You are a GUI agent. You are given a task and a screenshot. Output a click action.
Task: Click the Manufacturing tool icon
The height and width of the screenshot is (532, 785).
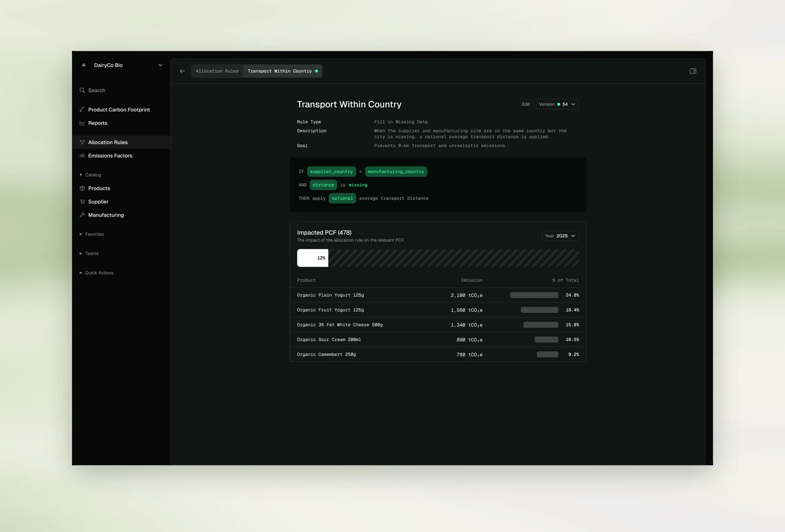click(82, 215)
